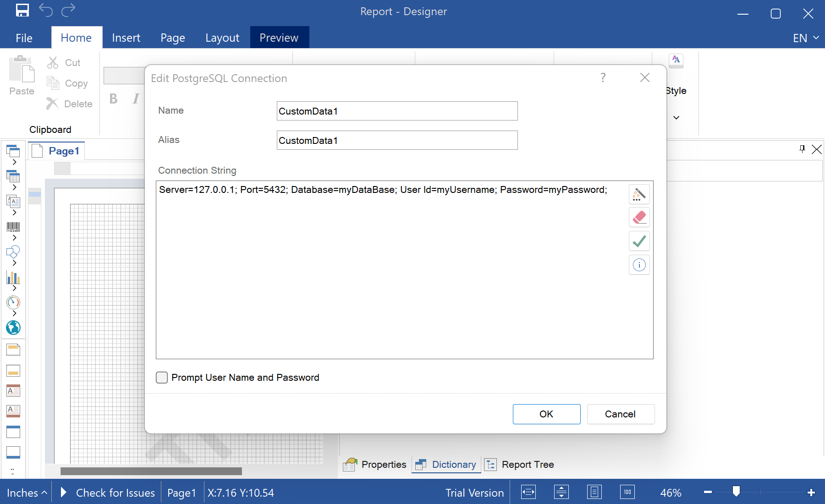Click the zoom slider handle
Image resolution: width=825 pixels, height=504 pixels.
736,492
